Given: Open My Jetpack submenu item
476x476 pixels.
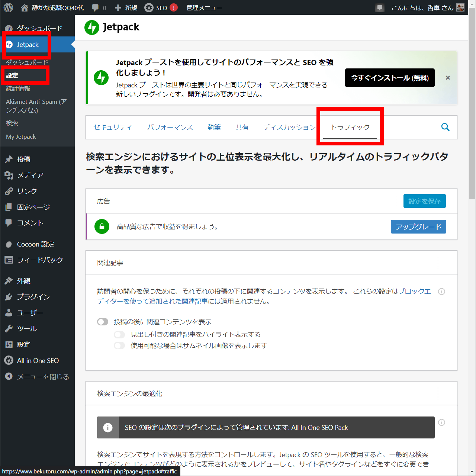Looking at the screenshot, I should [x=21, y=137].
